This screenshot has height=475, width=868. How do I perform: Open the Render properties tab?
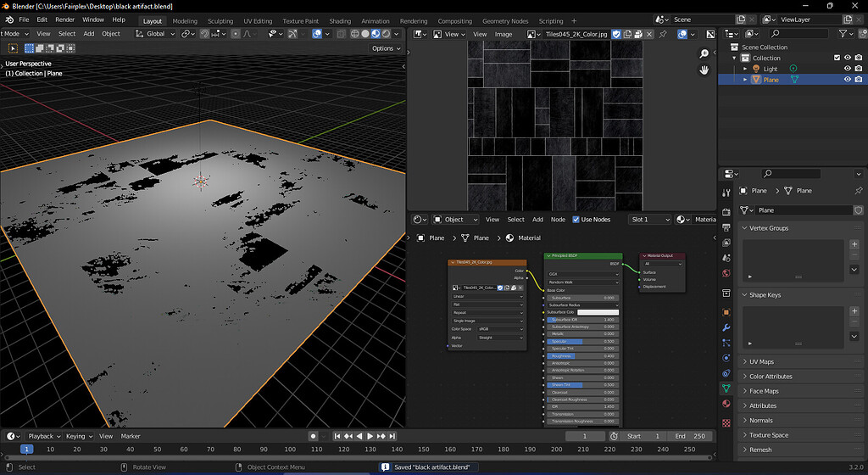pos(726,212)
